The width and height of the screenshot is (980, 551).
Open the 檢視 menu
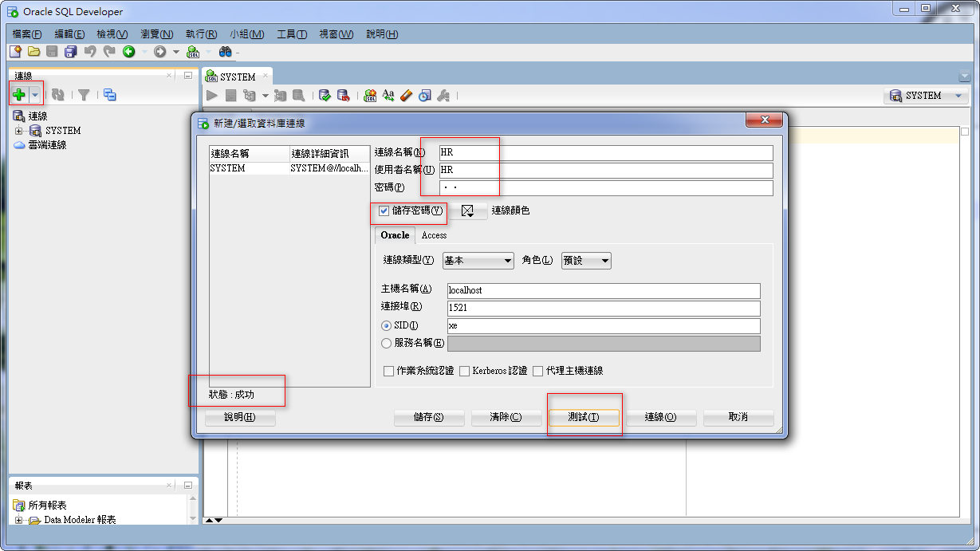pos(112,34)
